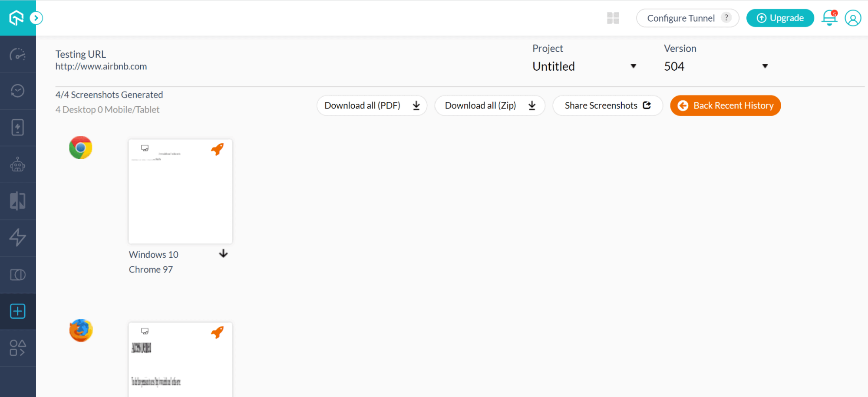Click the rocket icon on Chrome 97 screenshot
Screen dimensions: 868x397
[218, 148]
